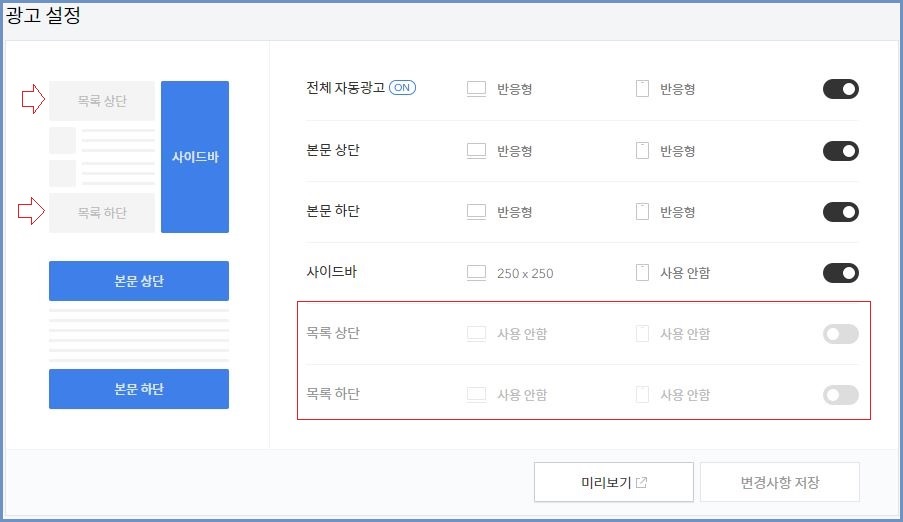Open desktop 반응형 option for 전체 자동광고

pos(514,89)
